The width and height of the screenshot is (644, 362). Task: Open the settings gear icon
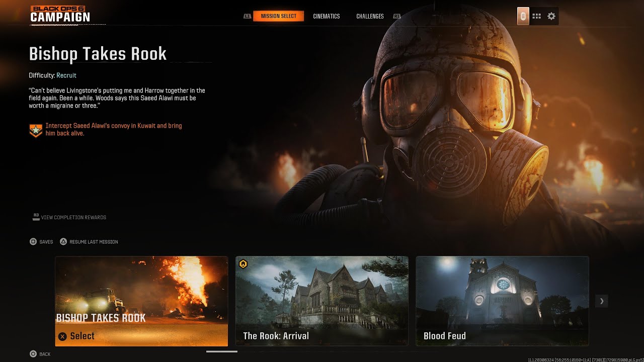[x=551, y=16]
